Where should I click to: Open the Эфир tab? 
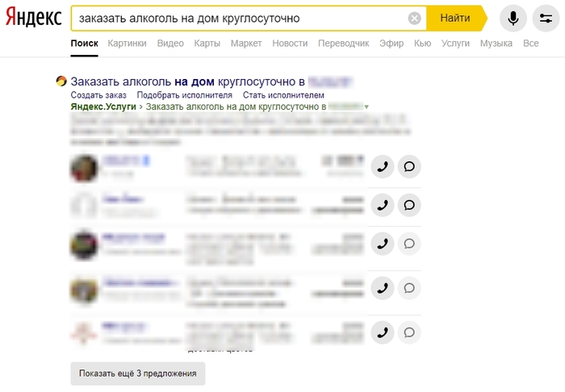point(391,44)
